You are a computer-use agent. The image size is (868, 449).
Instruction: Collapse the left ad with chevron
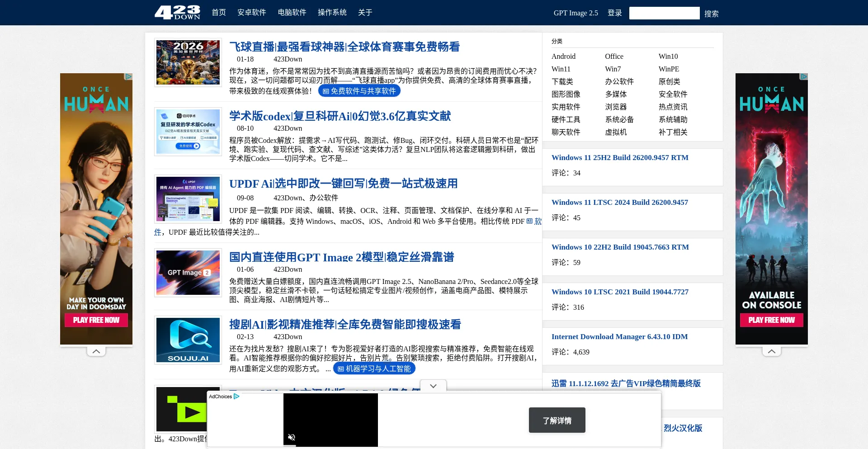click(x=96, y=351)
